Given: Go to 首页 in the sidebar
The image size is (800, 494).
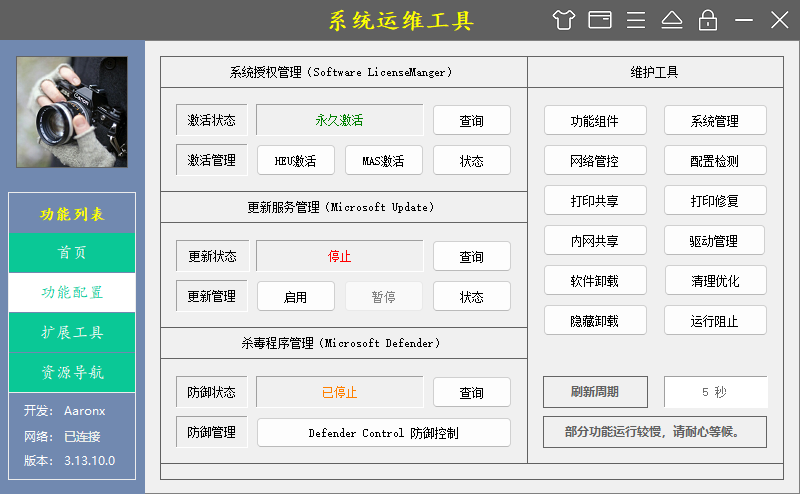Looking at the screenshot, I should [x=72, y=253].
